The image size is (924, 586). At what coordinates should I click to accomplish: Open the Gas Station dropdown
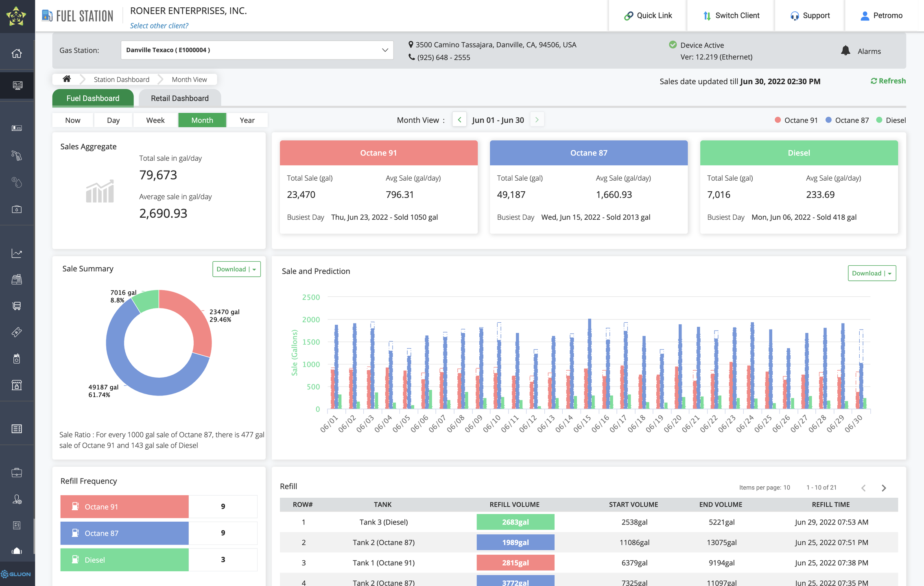pyautogui.click(x=257, y=50)
